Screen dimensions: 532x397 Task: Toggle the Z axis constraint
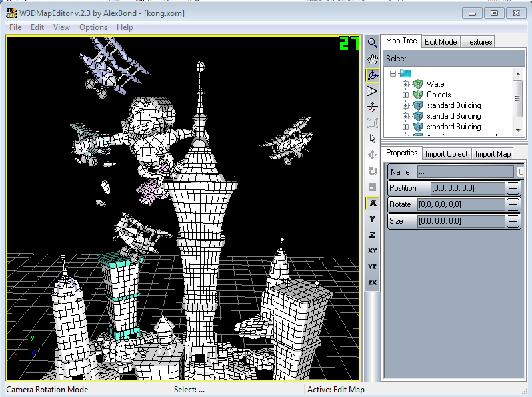pos(373,234)
